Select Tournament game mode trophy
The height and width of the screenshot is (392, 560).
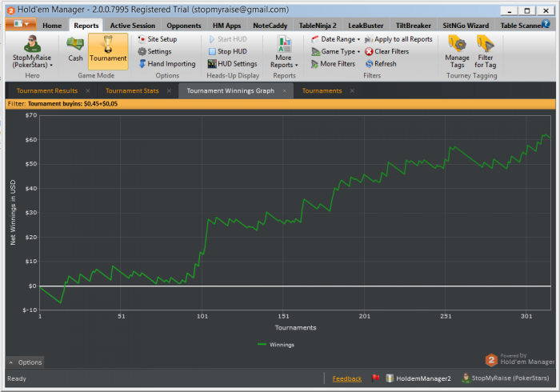pos(108,51)
